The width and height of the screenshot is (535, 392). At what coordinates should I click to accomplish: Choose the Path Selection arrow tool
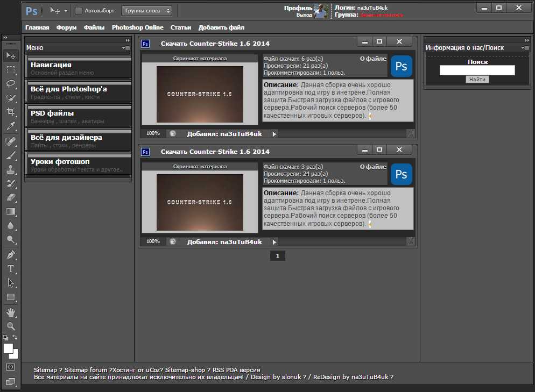pos(11,283)
